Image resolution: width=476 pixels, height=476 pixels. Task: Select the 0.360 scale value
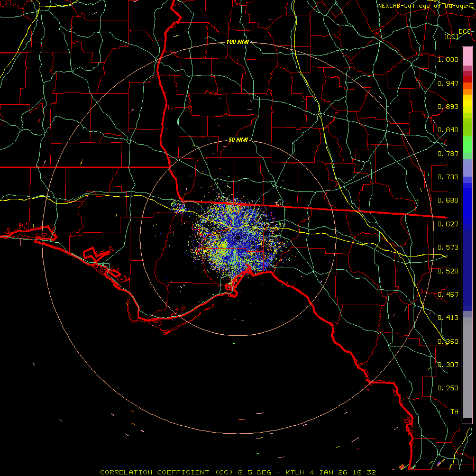448,342
